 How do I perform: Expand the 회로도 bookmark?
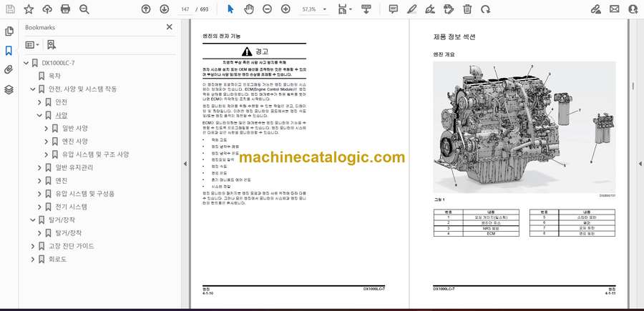[x=33, y=260]
